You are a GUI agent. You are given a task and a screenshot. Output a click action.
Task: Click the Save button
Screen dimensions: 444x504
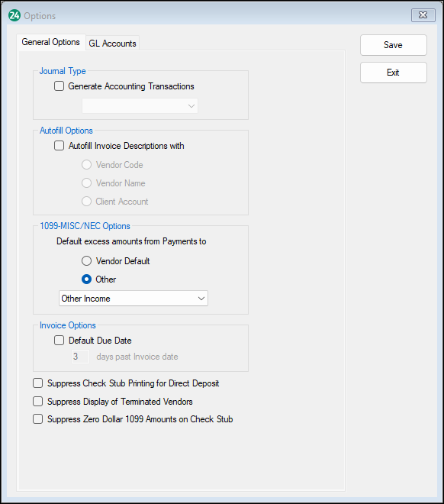[394, 45]
